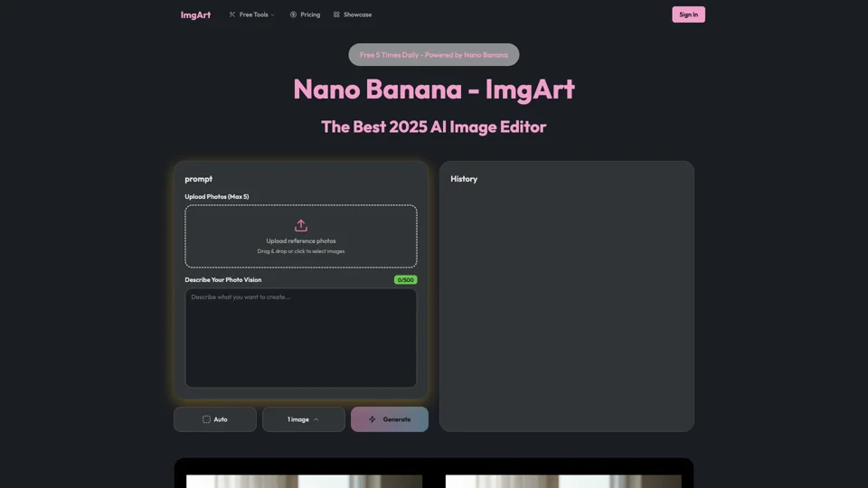Viewport: 868px width, 488px height.
Task: Click the upload arrow icon
Action: point(300,225)
